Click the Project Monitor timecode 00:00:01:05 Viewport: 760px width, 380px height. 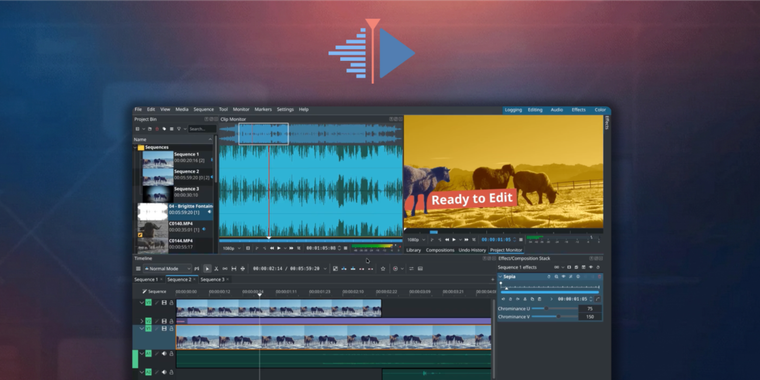pyautogui.click(x=496, y=239)
